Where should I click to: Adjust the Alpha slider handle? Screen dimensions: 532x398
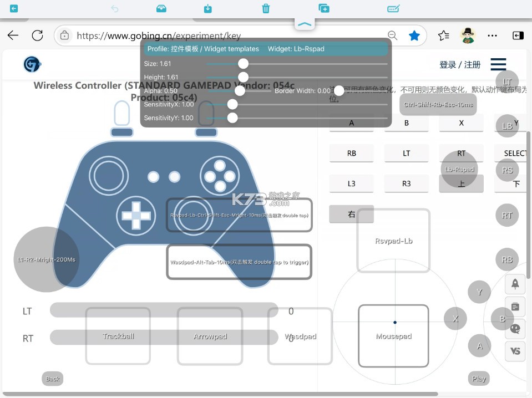pyautogui.click(x=240, y=90)
